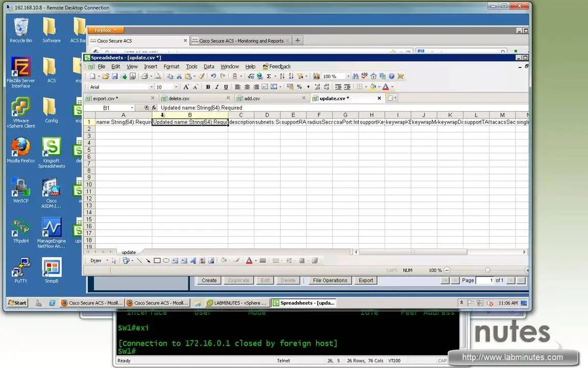
Task: Click the Undo arrow icon
Action: pos(213,76)
